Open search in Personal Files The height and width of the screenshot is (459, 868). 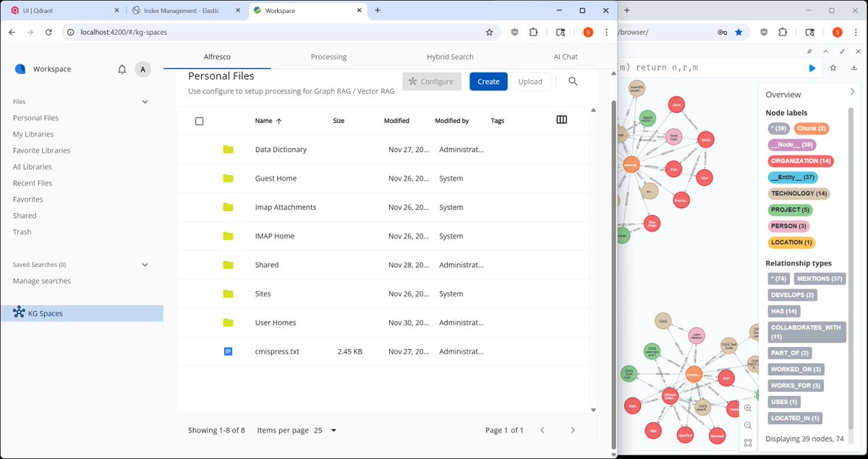(x=572, y=81)
